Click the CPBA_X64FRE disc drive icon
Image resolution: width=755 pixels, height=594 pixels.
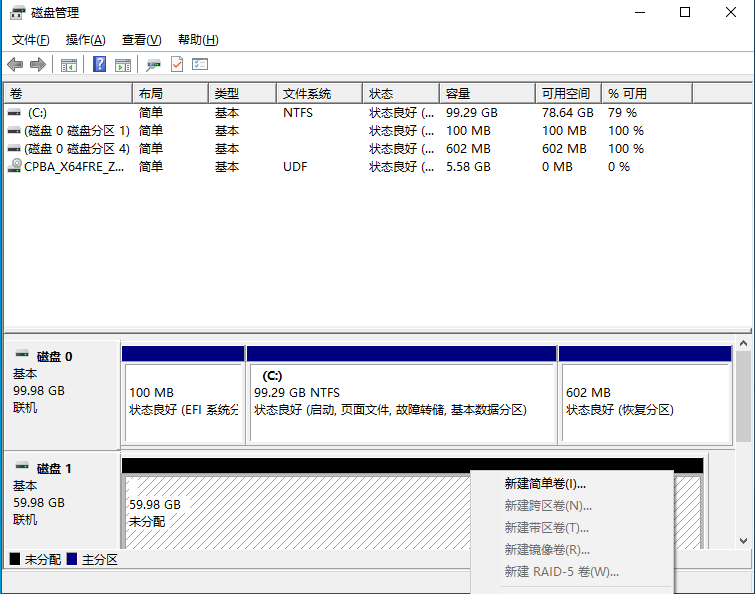(15, 166)
